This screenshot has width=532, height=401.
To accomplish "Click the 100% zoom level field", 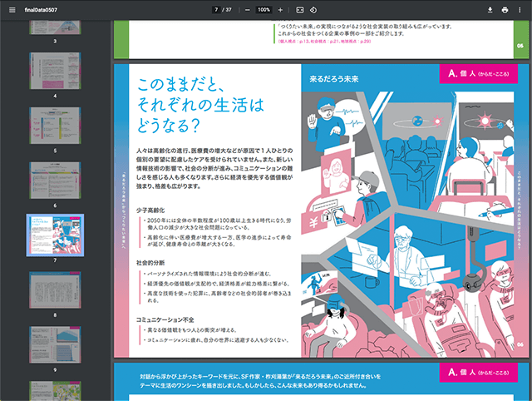I will coord(264,9).
